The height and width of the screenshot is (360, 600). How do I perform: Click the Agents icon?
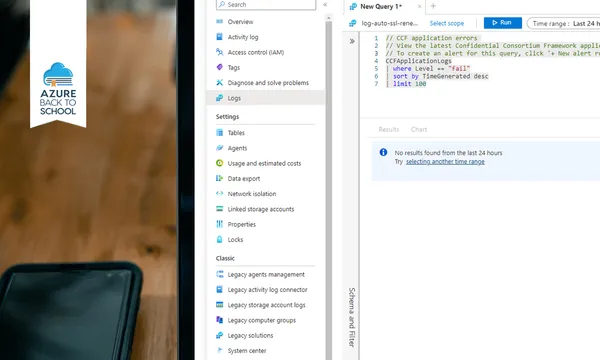click(x=219, y=148)
